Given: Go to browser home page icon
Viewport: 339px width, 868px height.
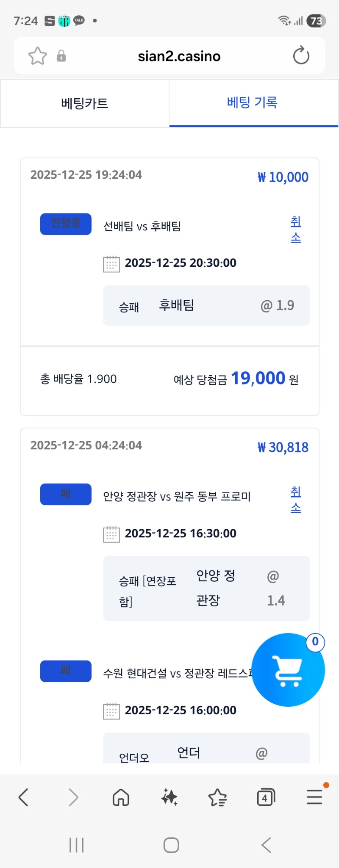Looking at the screenshot, I should pyautogui.click(x=121, y=798).
